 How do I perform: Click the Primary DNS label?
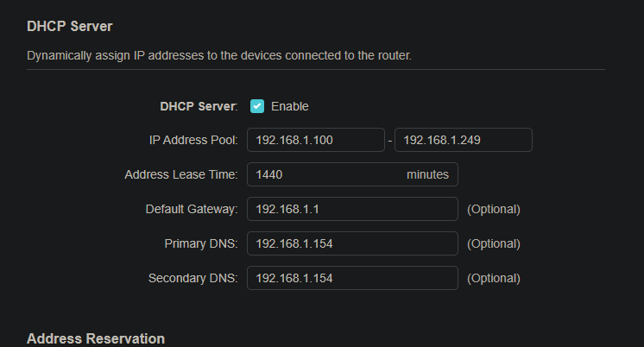pyautogui.click(x=201, y=243)
